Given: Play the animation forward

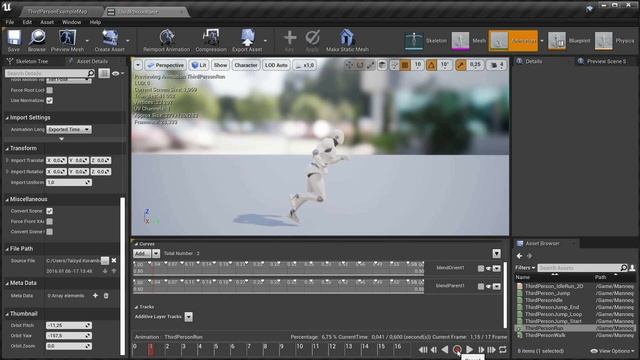Looking at the screenshot, I should click(469, 349).
